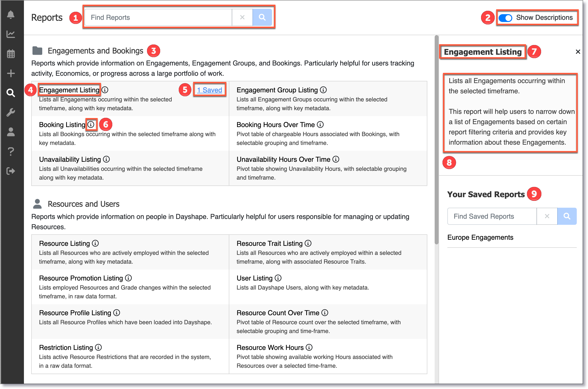Click the logout icon in sidebar

coord(11,171)
